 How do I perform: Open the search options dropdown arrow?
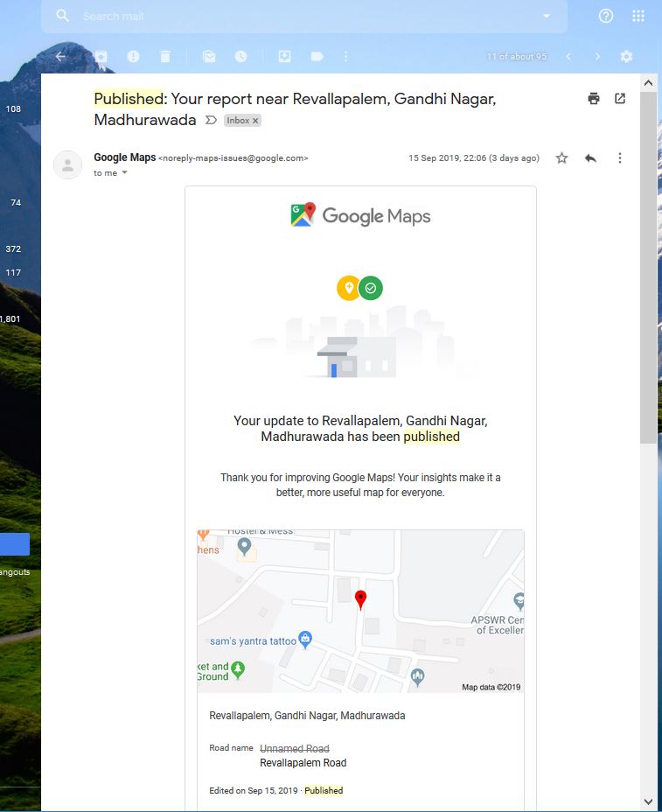pos(546,16)
